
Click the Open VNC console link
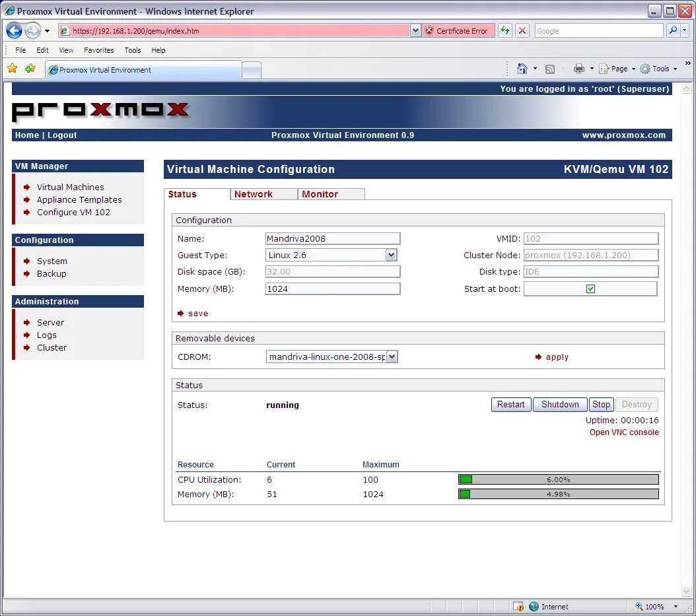click(x=623, y=432)
